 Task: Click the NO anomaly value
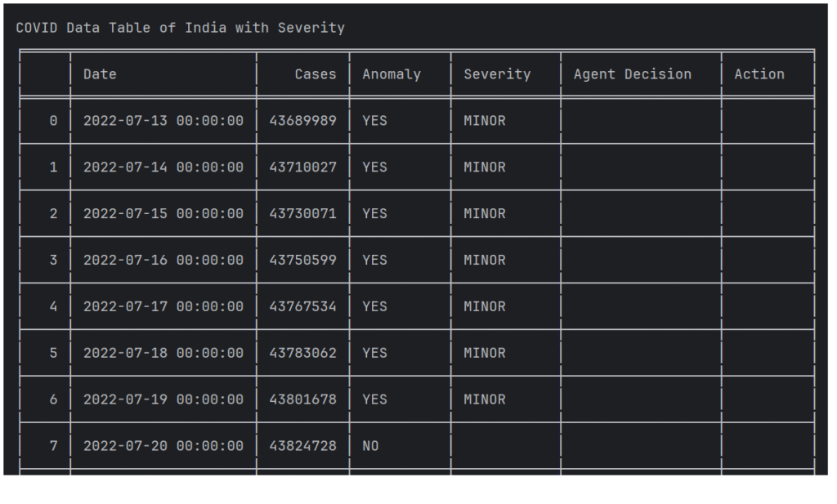370,447
